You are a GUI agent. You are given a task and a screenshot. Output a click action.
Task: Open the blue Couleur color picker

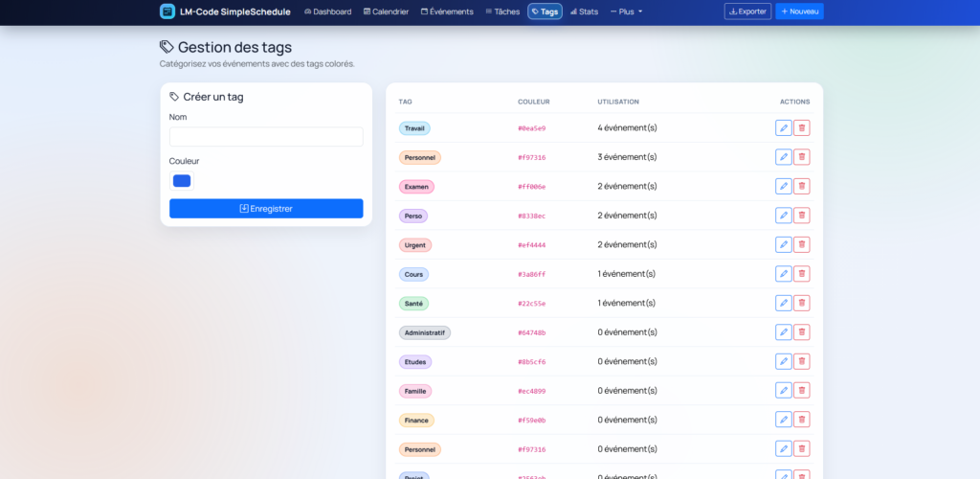click(x=182, y=181)
